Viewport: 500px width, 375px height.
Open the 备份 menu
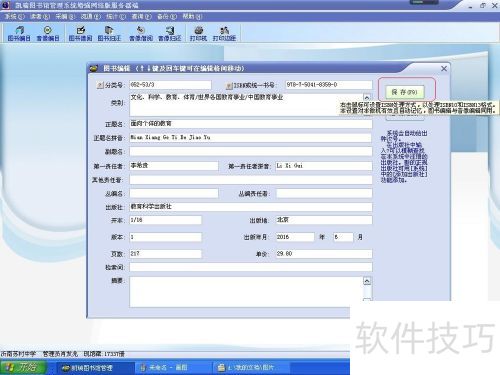[x=167, y=16]
